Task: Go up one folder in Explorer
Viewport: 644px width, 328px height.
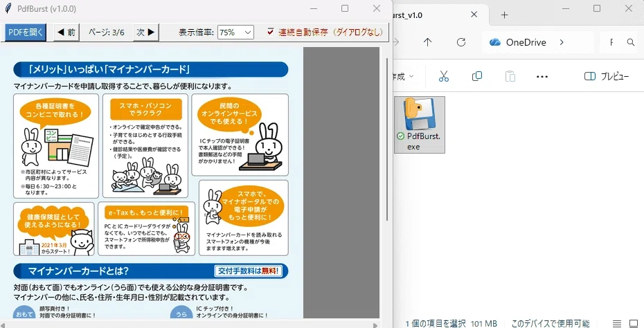Action: 427,42
